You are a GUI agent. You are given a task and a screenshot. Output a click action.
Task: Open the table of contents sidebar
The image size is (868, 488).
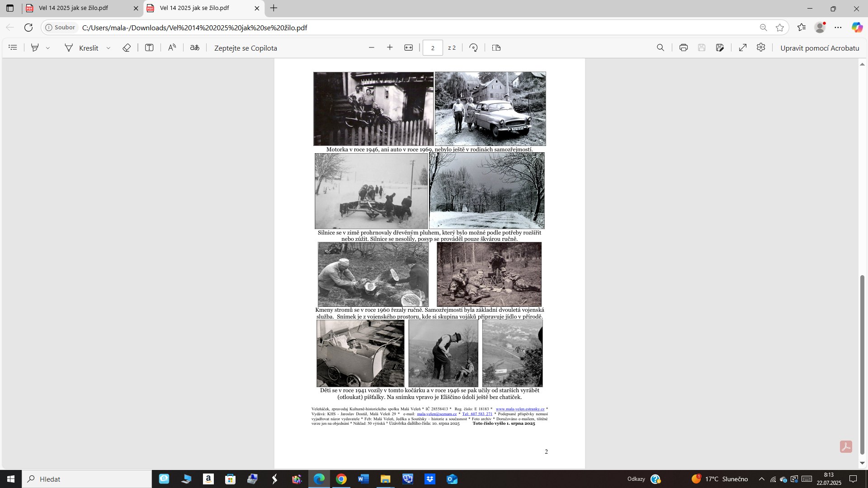tap(13, 47)
